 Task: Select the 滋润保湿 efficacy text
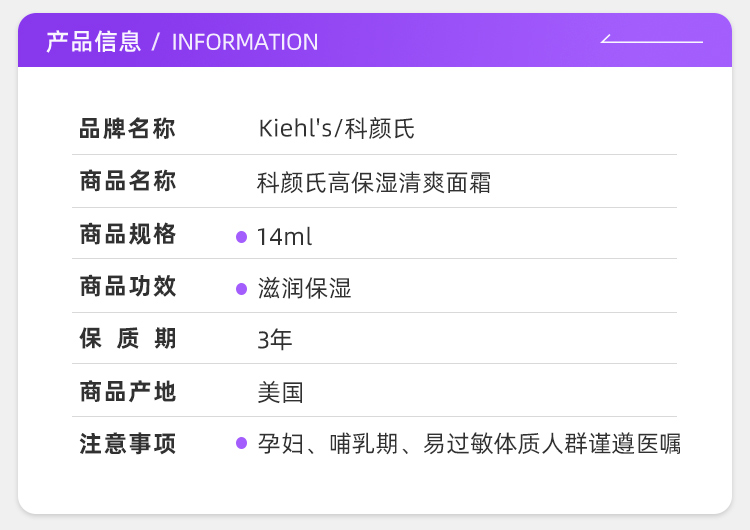click(x=305, y=289)
